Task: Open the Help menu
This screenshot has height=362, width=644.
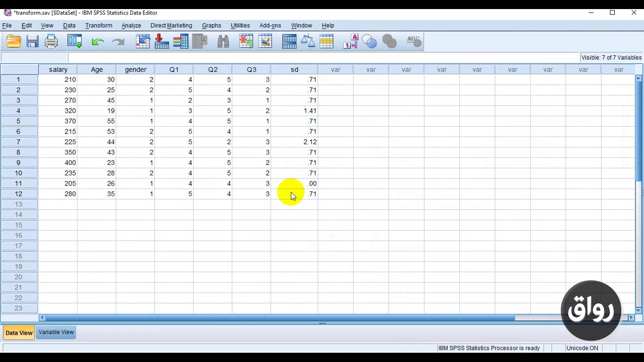Action: 328,25
